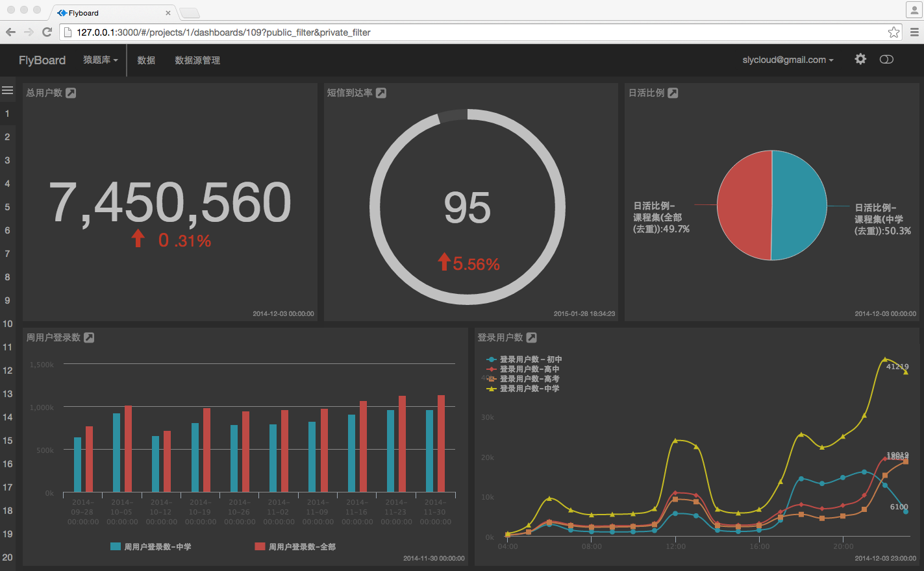Toggle legend 周用户登录数-全部 series
This screenshot has height=571, width=924.
click(295, 546)
